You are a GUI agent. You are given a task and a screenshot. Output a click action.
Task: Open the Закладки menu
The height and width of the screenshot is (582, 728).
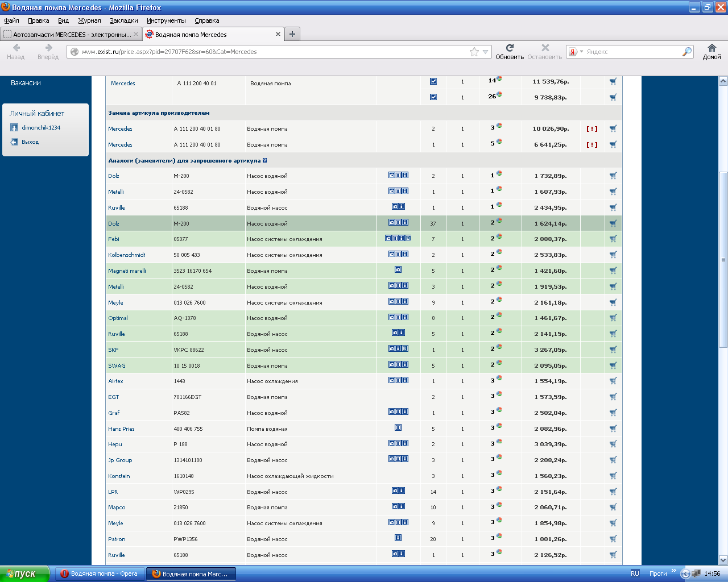click(x=124, y=20)
